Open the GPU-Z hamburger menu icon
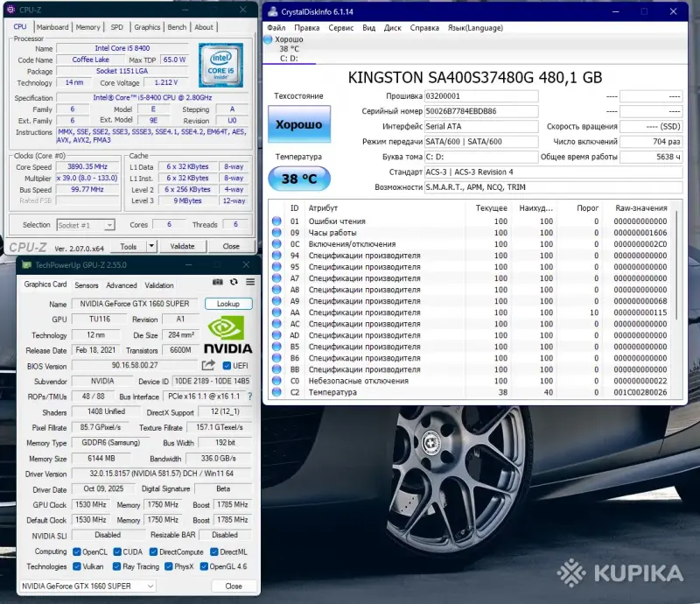Viewport: 700px width, 604px height. pos(250,282)
